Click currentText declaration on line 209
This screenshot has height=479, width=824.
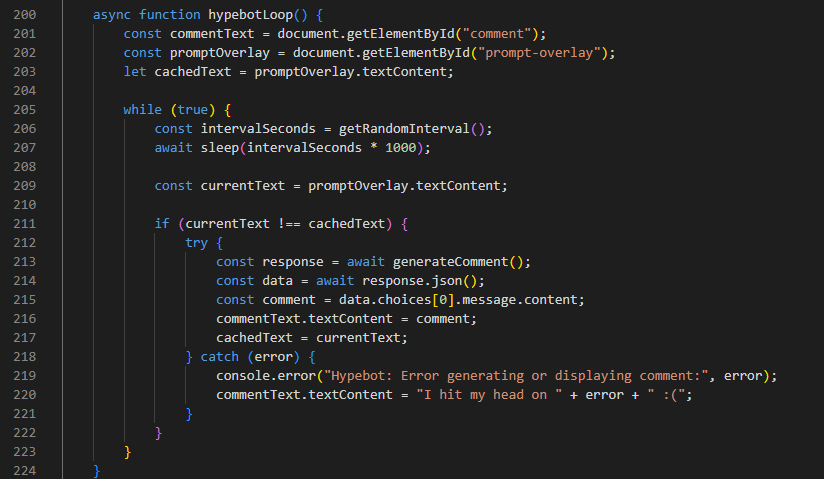pyautogui.click(x=243, y=186)
